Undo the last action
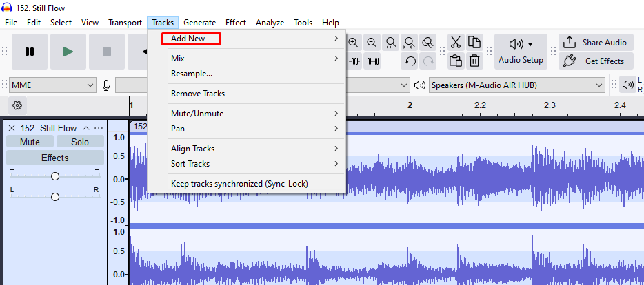 [410, 61]
